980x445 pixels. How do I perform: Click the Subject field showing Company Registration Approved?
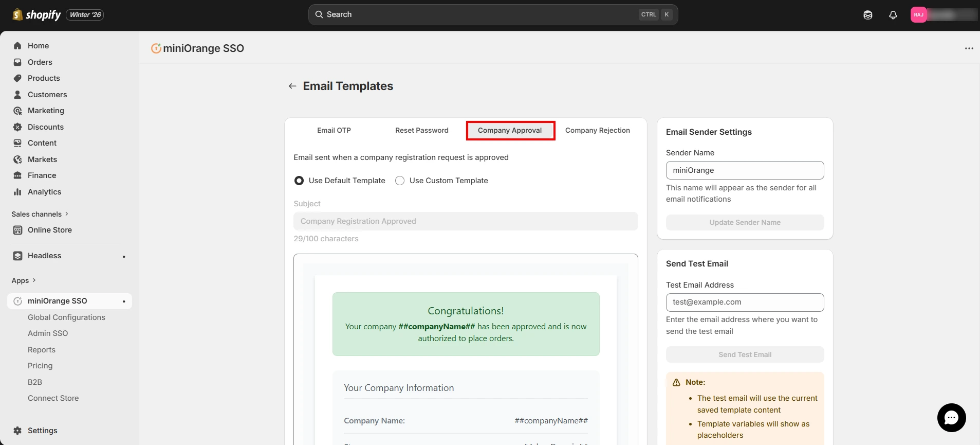coord(466,221)
